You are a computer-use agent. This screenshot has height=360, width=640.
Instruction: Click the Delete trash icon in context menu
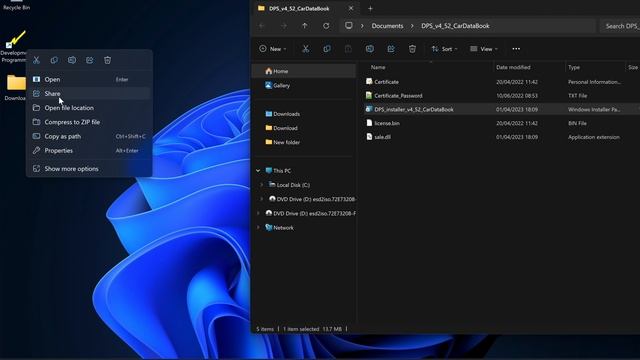click(x=107, y=60)
